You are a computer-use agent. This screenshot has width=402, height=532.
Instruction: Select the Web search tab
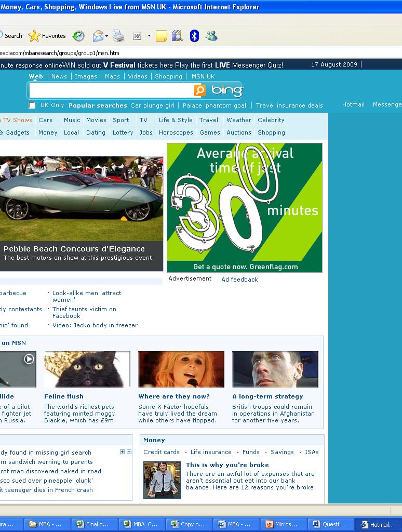(36, 76)
